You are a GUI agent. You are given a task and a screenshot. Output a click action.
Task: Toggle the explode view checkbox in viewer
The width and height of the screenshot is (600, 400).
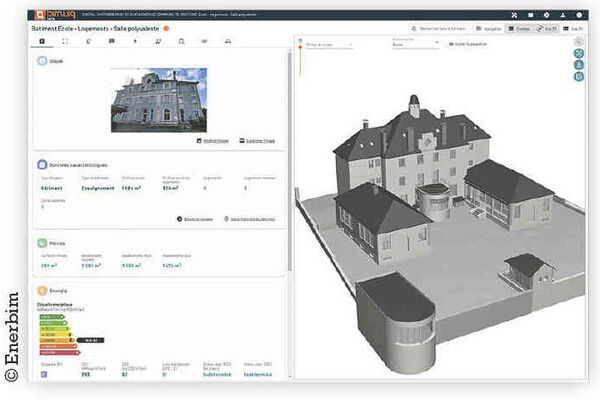point(451,44)
